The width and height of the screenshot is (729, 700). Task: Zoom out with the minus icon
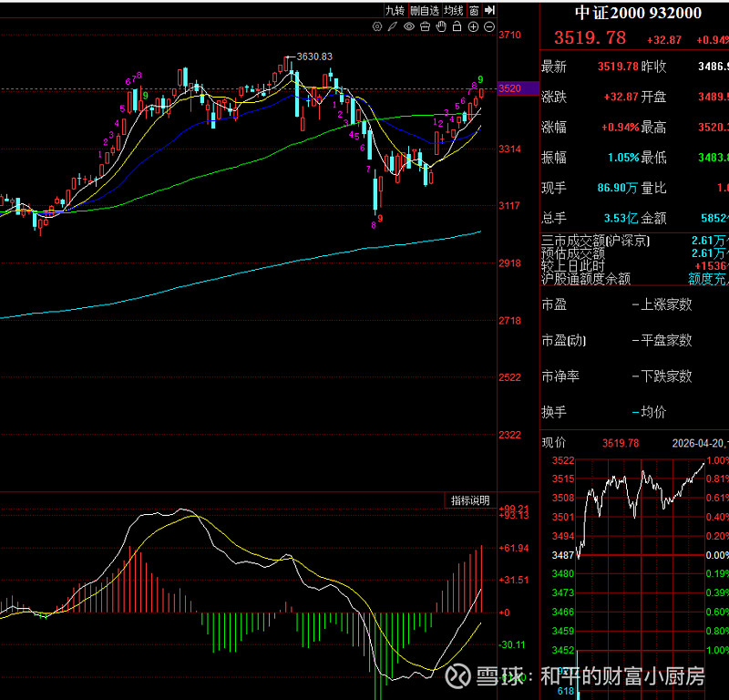pyautogui.click(x=489, y=27)
